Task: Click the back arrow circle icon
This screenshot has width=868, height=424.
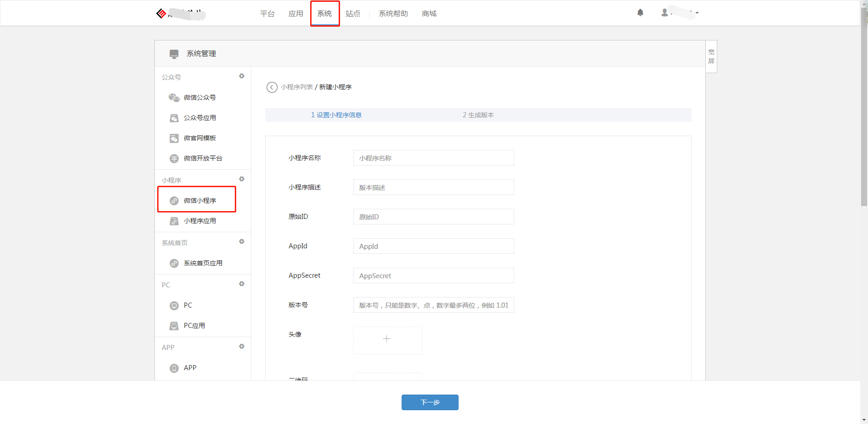Action: 272,87
